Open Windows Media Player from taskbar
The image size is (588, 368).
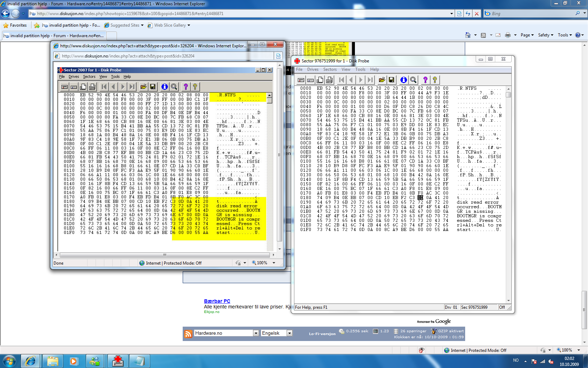pos(73,361)
